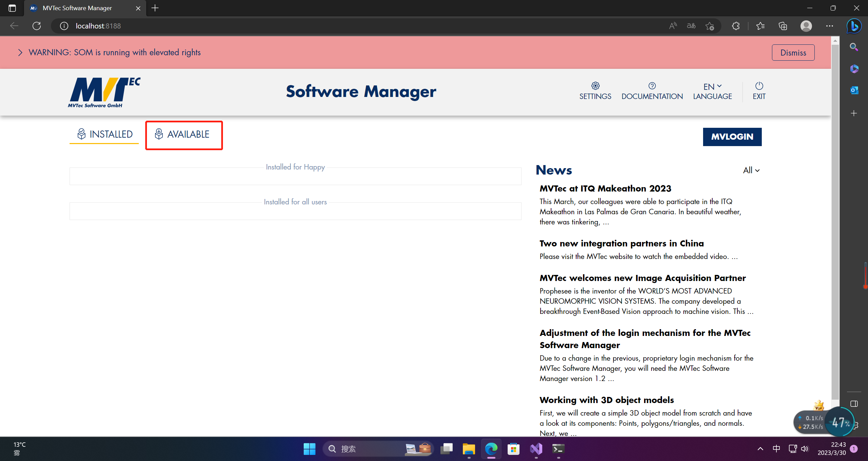
Task: Open Documentation help icon
Action: point(652,86)
